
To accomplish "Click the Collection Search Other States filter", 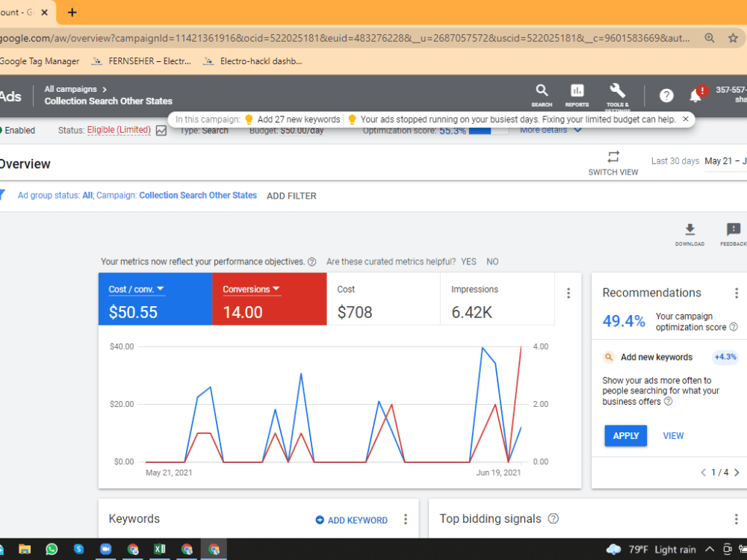I will click(198, 195).
